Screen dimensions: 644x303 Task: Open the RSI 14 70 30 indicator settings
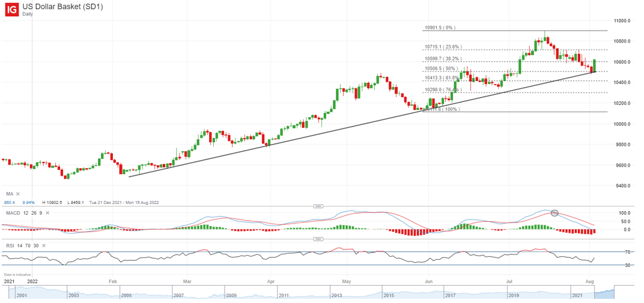(x=22, y=245)
